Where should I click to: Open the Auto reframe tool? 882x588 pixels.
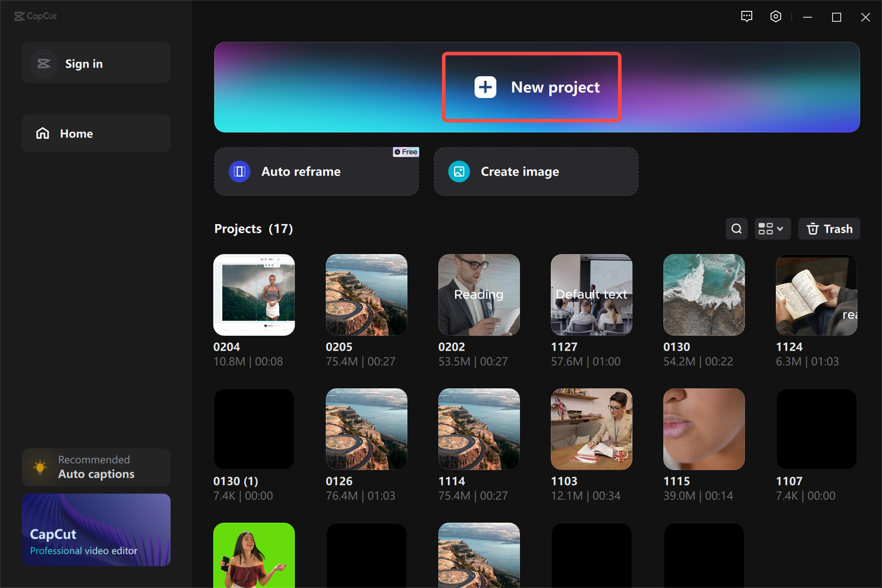[x=316, y=171]
